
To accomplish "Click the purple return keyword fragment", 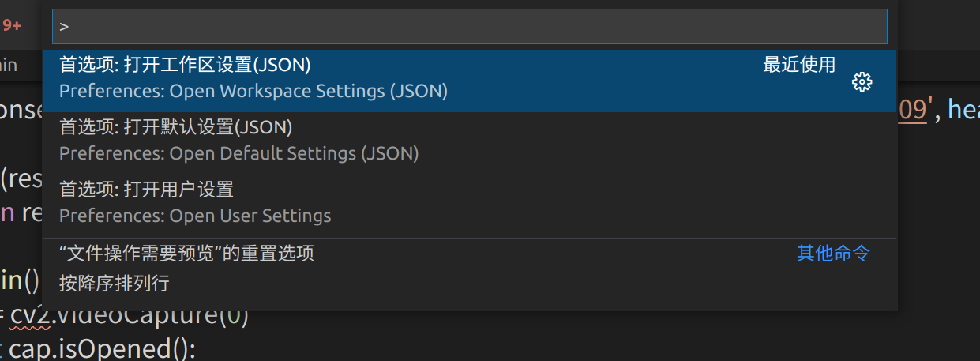I will point(7,213).
